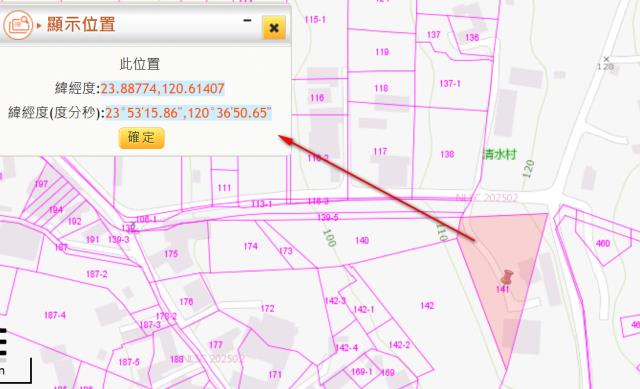Screen dimensions: 640x389
Task: Click land parcel 460
Action: coord(602,244)
